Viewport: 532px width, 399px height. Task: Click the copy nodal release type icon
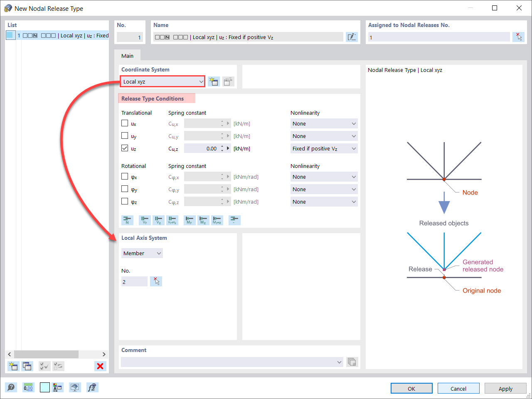point(27,366)
